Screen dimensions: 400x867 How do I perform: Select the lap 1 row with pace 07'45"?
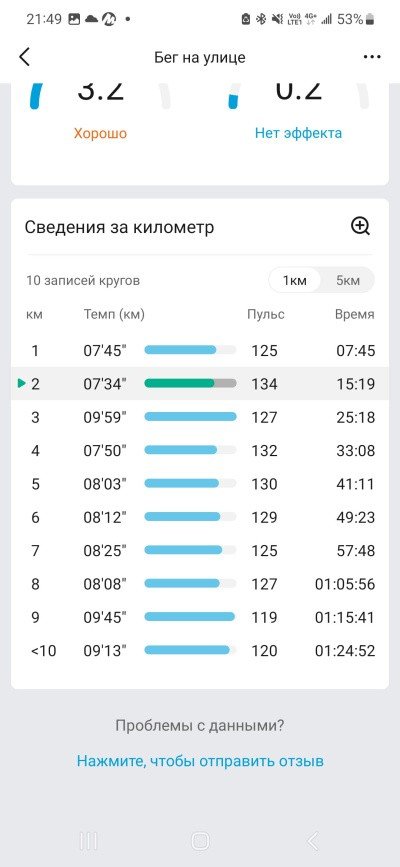coord(200,350)
